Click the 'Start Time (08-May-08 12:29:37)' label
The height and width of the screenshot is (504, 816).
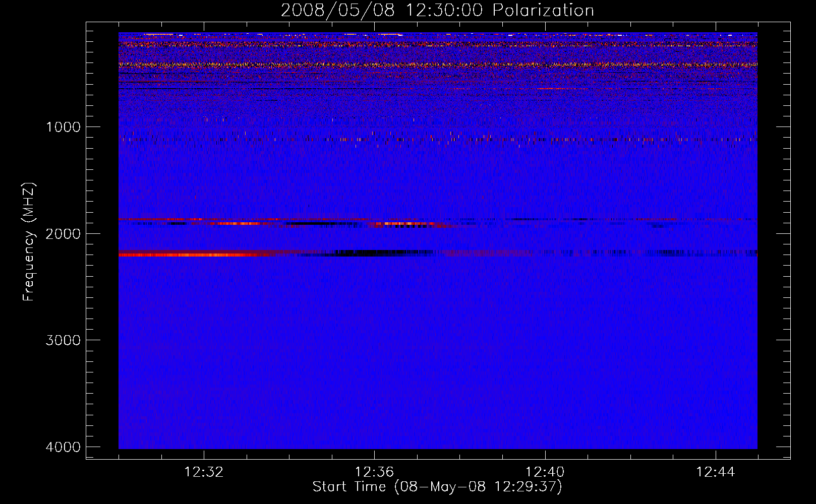pos(437,487)
